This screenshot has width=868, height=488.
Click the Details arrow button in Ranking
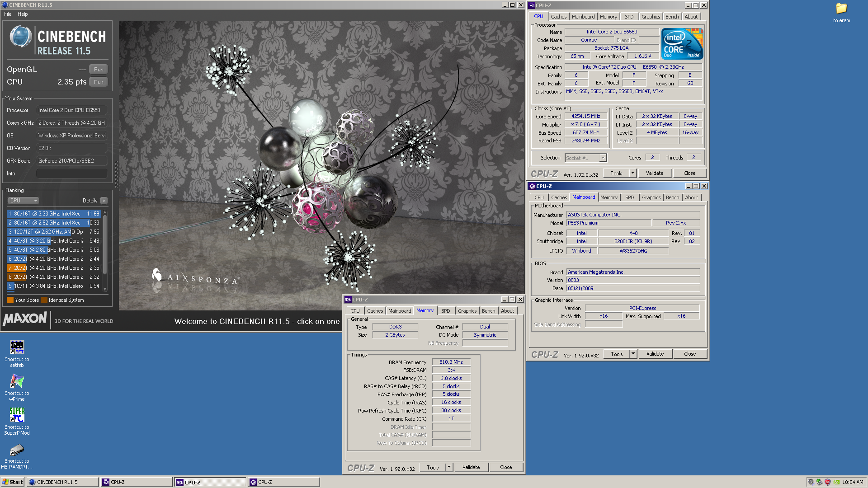[x=104, y=201]
